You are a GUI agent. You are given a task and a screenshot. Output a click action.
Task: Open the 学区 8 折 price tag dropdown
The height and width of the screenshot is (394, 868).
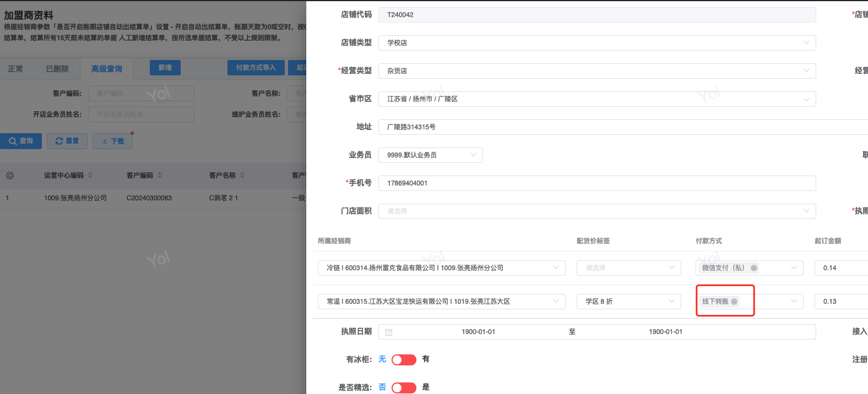(629, 302)
